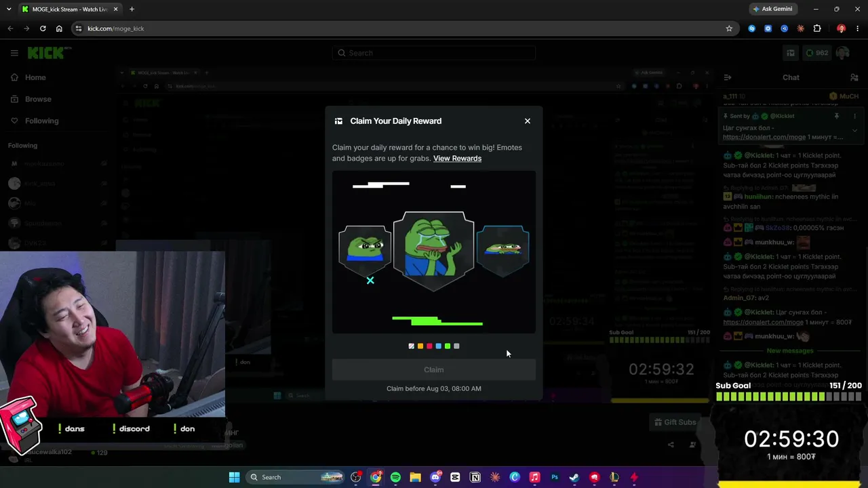Open the donalert.com/moge pinned link
868x488 pixels.
point(764,137)
